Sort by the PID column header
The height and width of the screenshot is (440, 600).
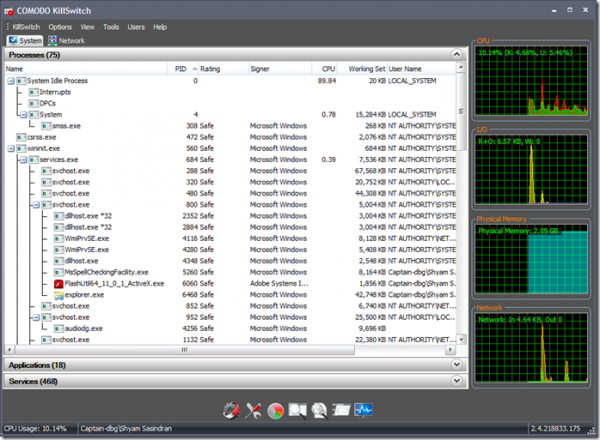pyautogui.click(x=183, y=69)
